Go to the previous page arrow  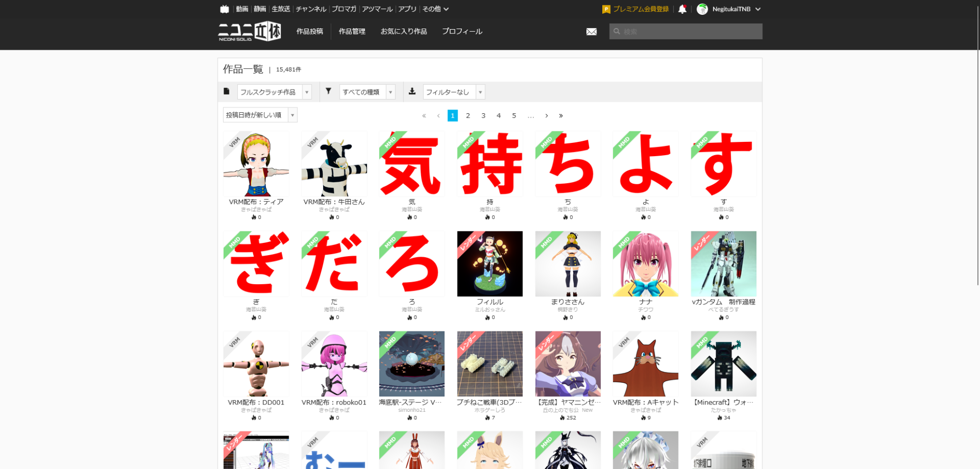[x=439, y=115]
